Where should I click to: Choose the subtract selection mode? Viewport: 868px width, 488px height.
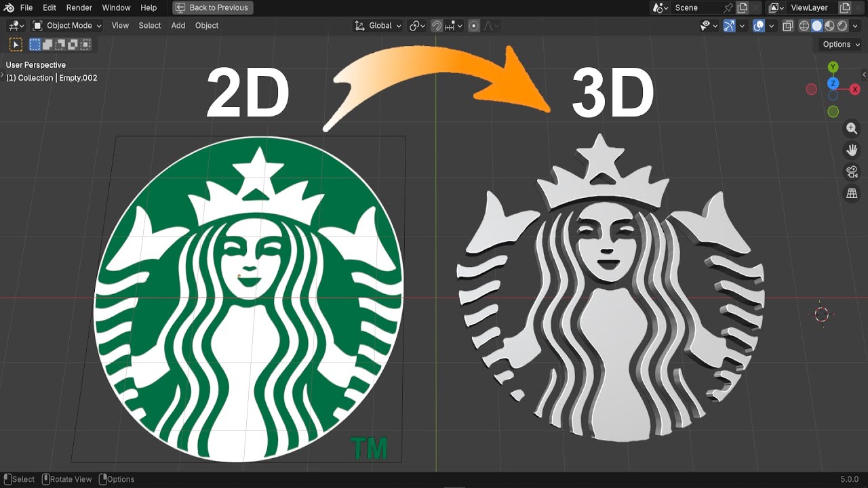coord(60,45)
